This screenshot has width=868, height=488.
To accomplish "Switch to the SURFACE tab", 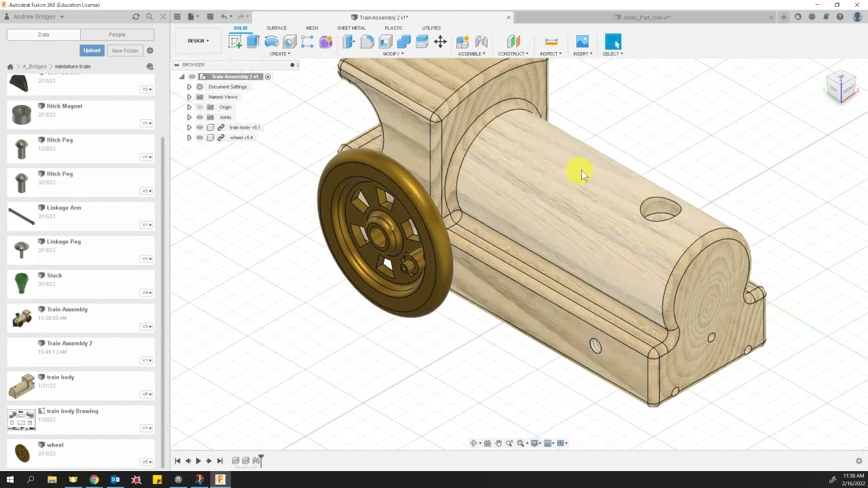I will pos(277,28).
